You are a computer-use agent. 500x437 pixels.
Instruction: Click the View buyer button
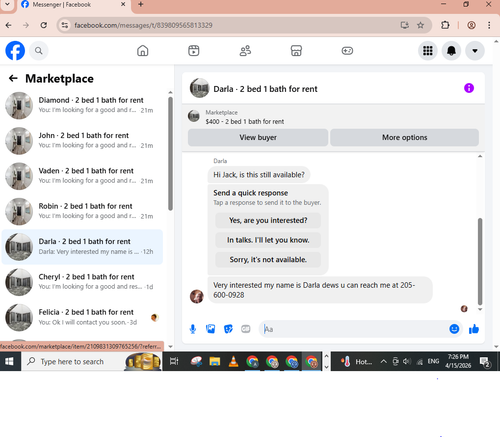(x=258, y=137)
